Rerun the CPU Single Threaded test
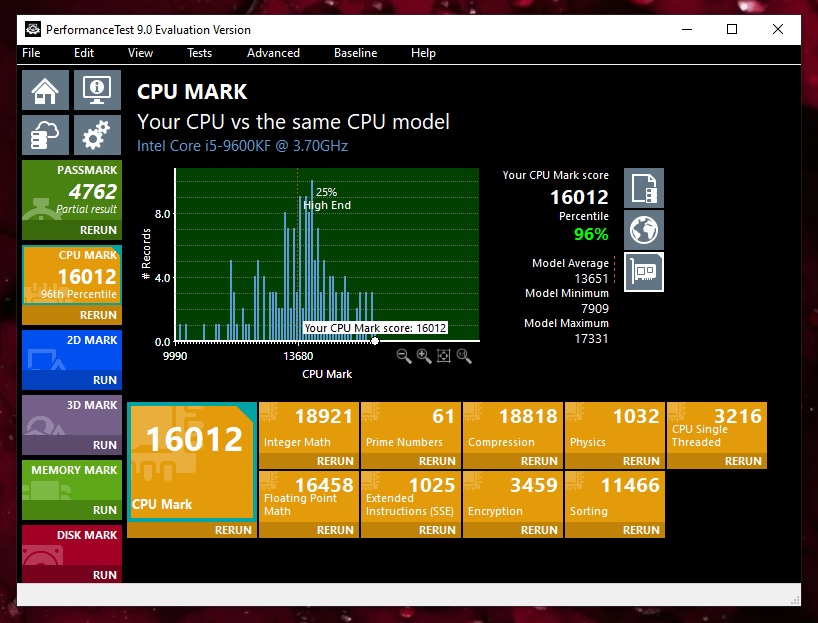 (x=717, y=461)
